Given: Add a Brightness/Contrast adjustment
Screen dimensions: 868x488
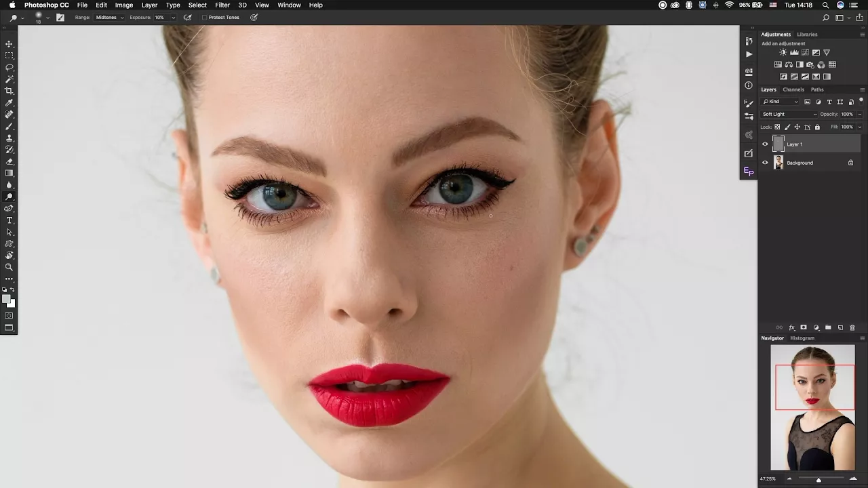Looking at the screenshot, I should [x=783, y=52].
